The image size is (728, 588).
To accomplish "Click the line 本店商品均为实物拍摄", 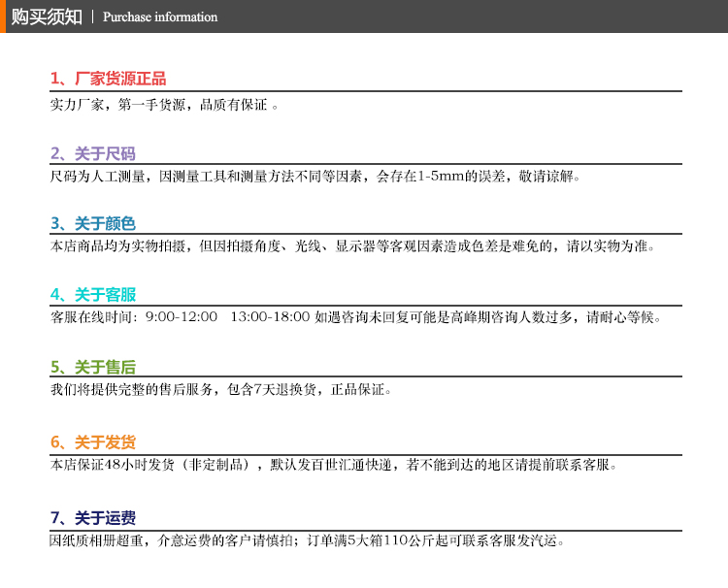I will (x=352, y=245).
